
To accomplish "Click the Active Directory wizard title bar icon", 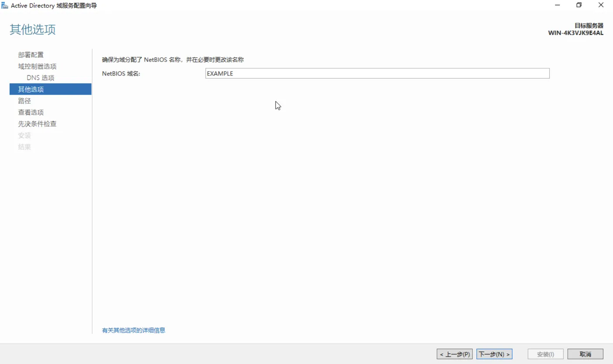I will tap(5, 6).
